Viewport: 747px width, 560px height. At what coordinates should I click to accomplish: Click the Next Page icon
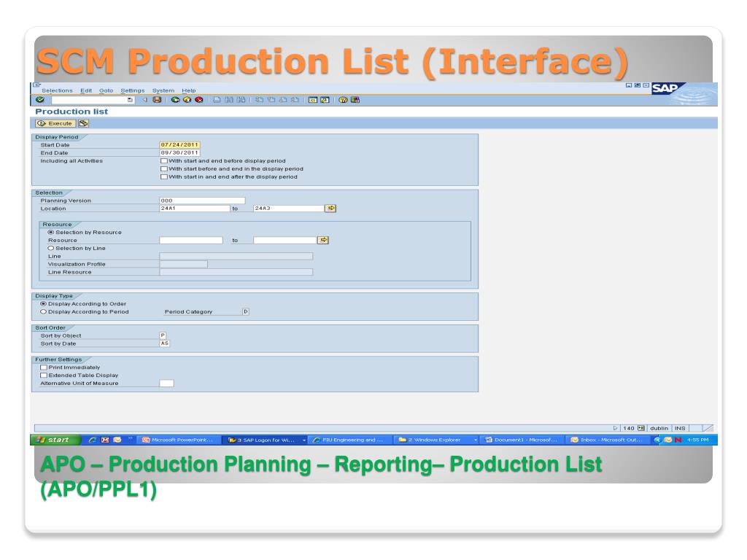[x=283, y=99]
